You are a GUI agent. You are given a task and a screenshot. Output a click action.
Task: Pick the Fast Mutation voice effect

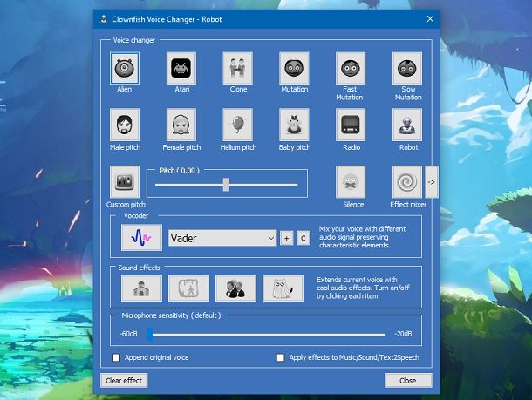point(351,68)
